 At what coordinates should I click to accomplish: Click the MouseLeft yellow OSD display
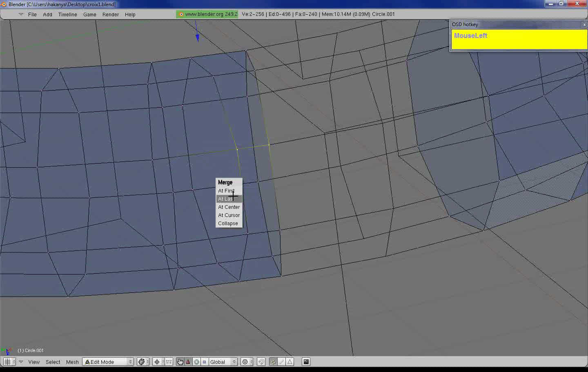[x=519, y=39]
